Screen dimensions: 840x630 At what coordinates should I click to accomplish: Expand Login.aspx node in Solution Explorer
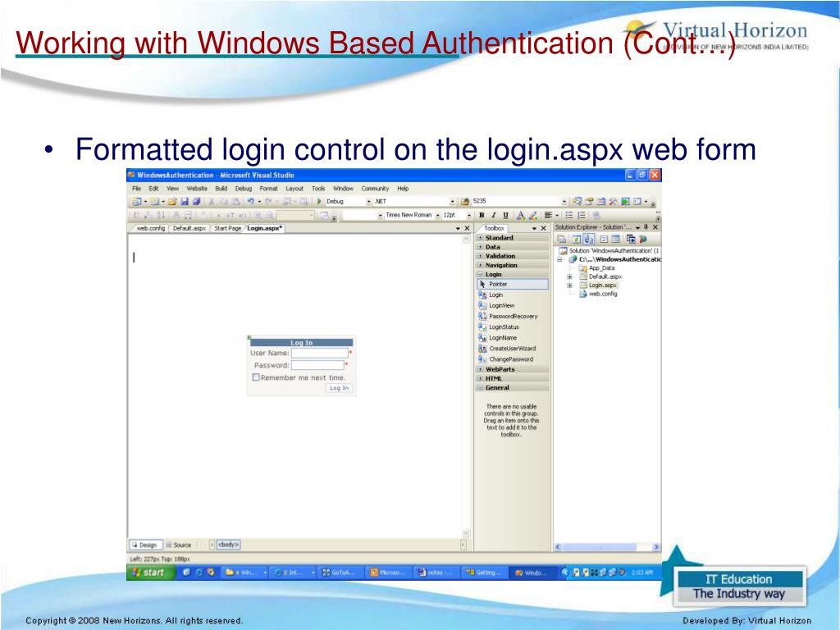coord(569,285)
